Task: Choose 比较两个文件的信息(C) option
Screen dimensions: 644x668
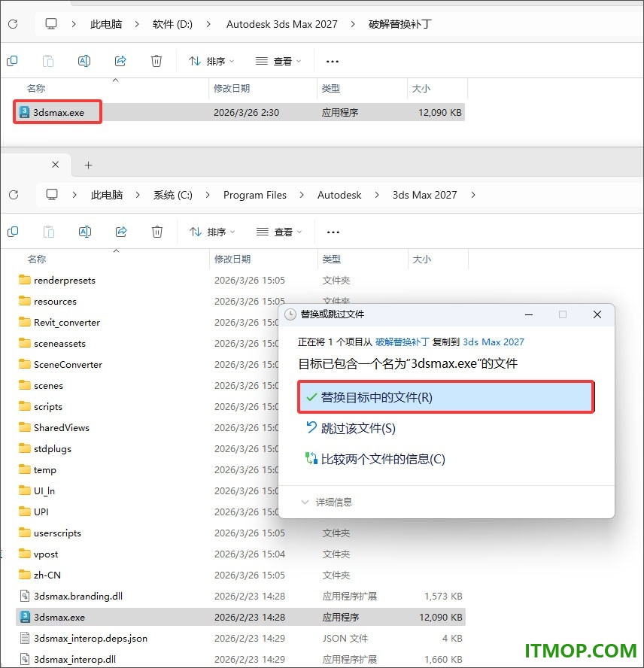Action: (x=376, y=459)
